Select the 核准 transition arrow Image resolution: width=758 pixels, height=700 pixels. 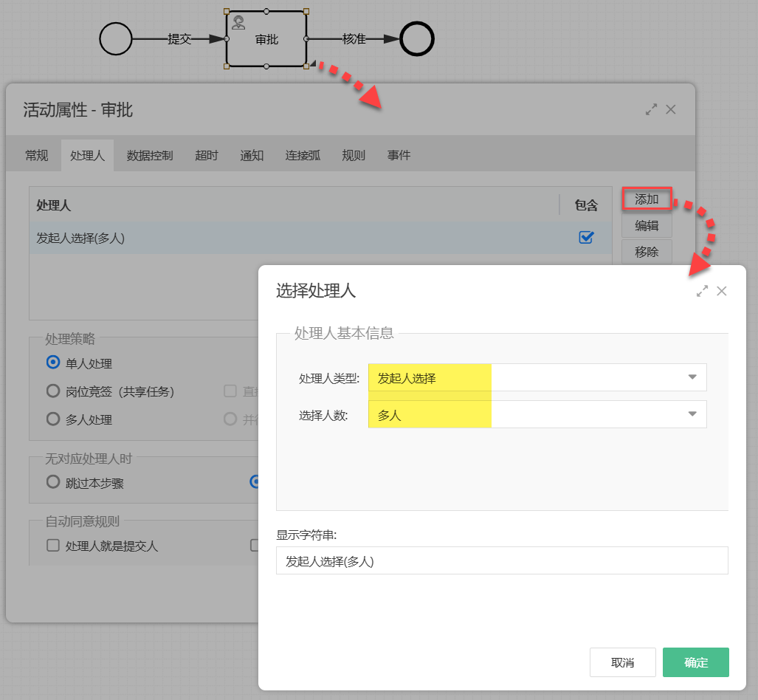coord(354,39)
